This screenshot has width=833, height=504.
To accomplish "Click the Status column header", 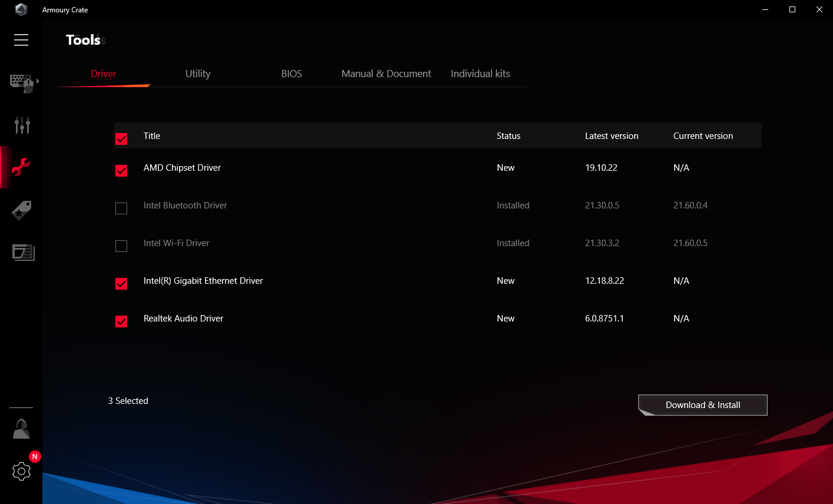I will pyautogui.click(x=509, y=136).
